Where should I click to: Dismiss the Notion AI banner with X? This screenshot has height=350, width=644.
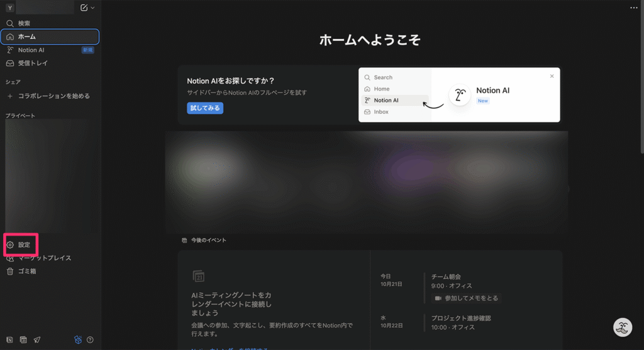(552, 76)
